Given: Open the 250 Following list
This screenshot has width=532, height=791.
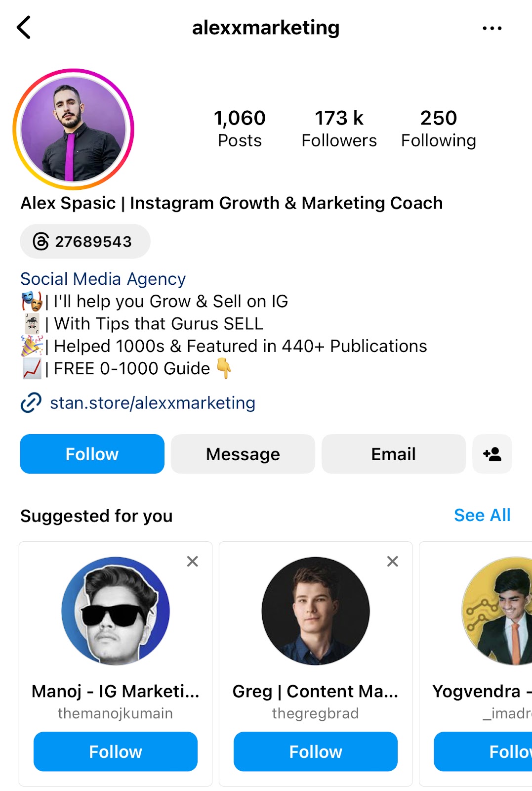Looking at the screenshot, I should [x=438, y=129].
